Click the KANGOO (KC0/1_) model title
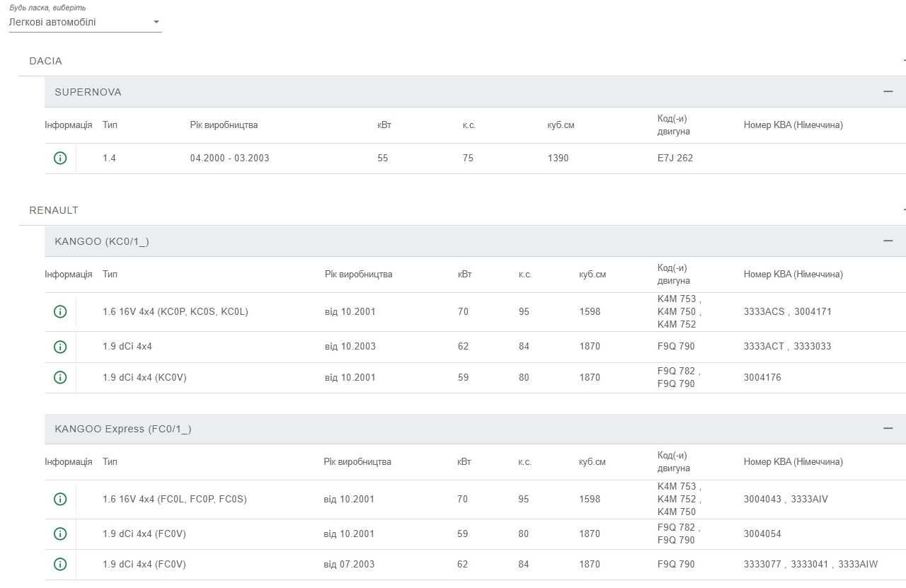Viewport: 906px width, 588px height. pos(102,241)
